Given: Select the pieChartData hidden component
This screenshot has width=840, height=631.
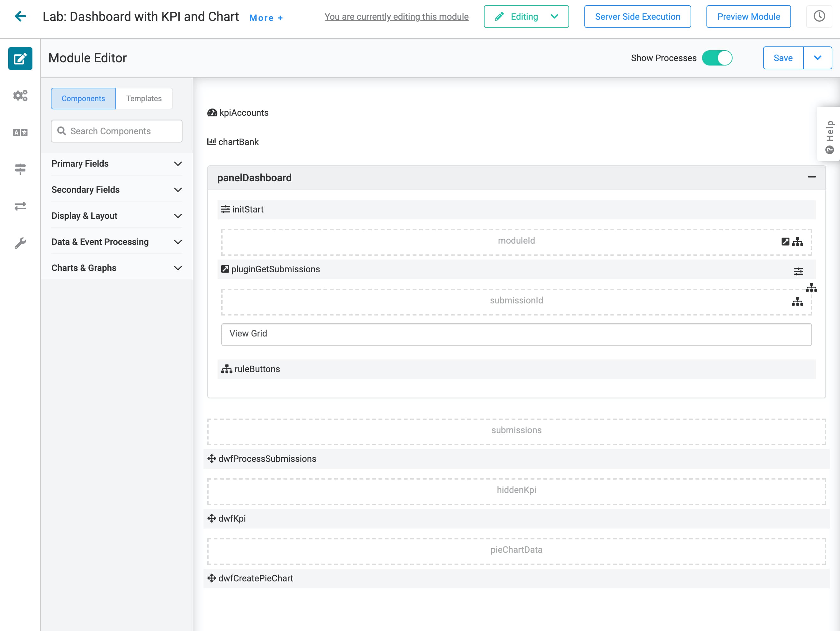Looking at the screenshot, I should point(516,551).
